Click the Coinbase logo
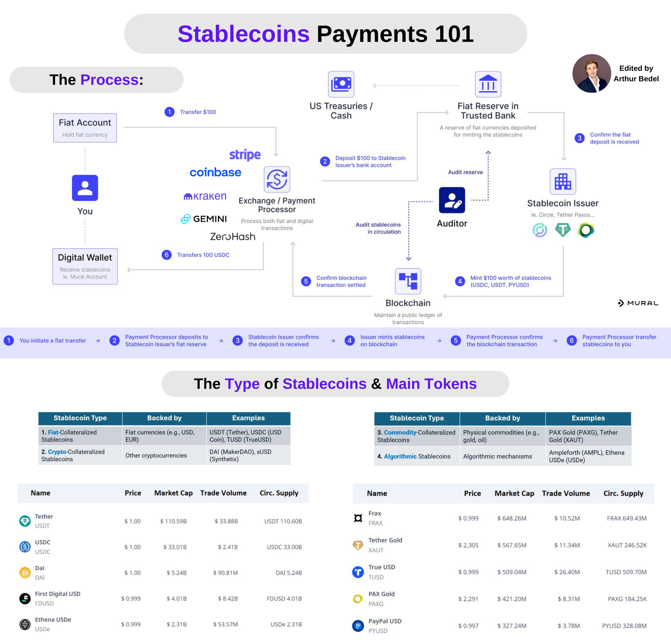 (x=215, y=172)
